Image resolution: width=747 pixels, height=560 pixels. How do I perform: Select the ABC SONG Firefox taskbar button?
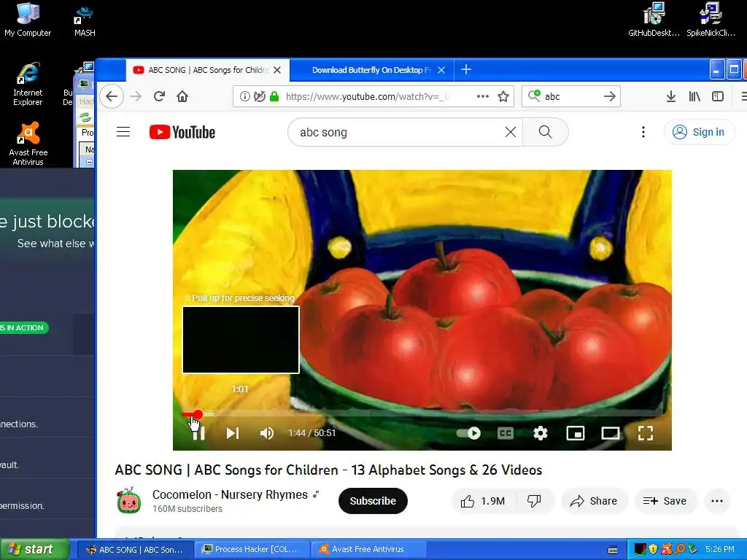[135, 549]
